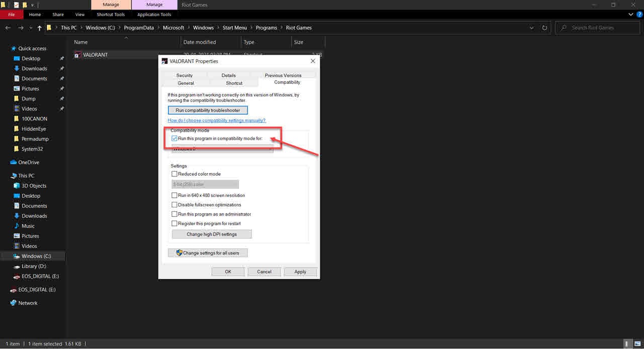Switch to details view in status bar

[x=627, y=344]
